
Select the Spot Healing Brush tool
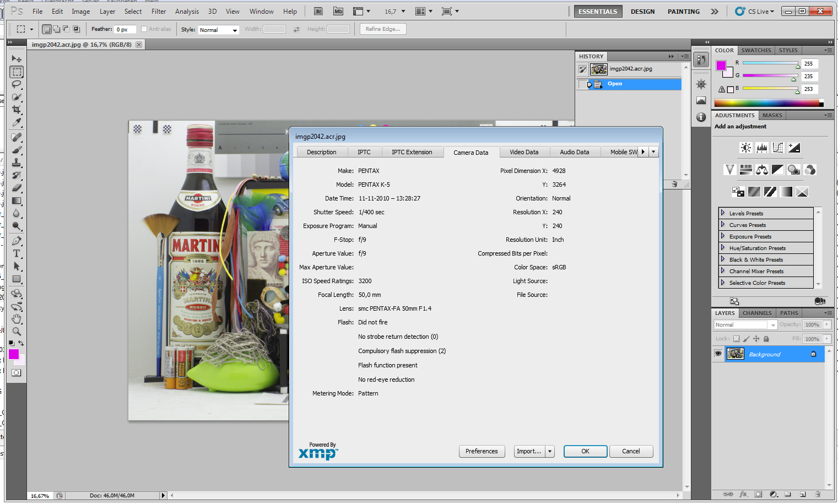[x=17, y=137]
